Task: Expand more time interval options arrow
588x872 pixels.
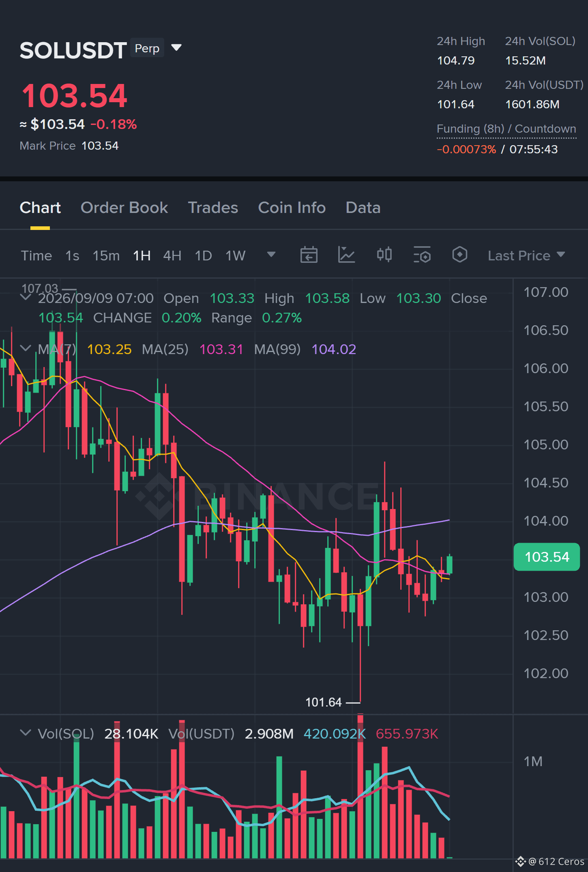Action: click(x=271, y=255)
